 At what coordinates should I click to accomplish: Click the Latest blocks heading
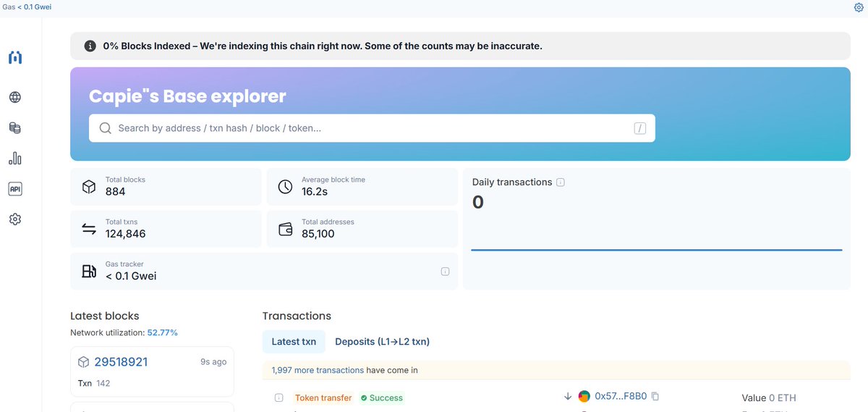[x=105, y=316]
